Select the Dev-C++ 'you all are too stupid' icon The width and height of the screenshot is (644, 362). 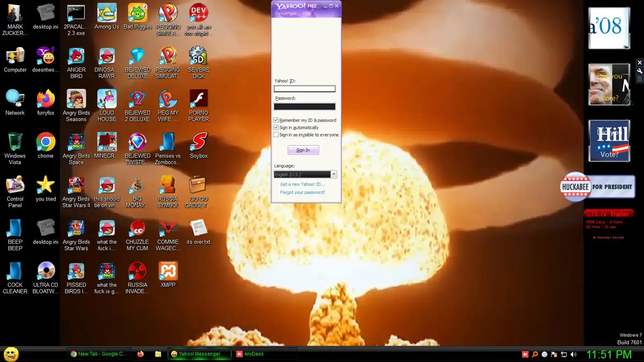[198, 19]
